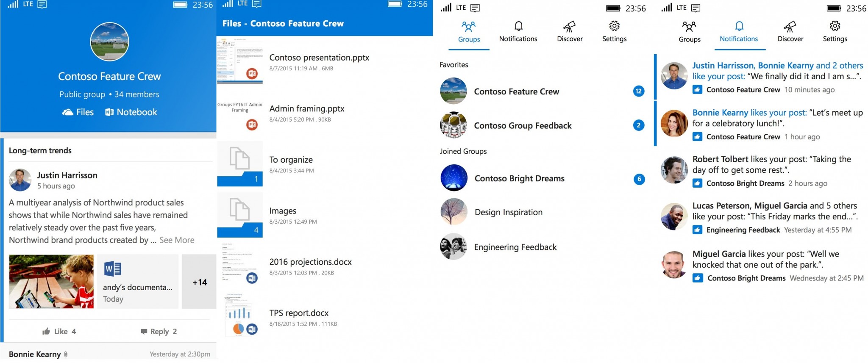The image size is (868, 363).
Task: Open Admin framing.pptx file
Action: [325, 113]
